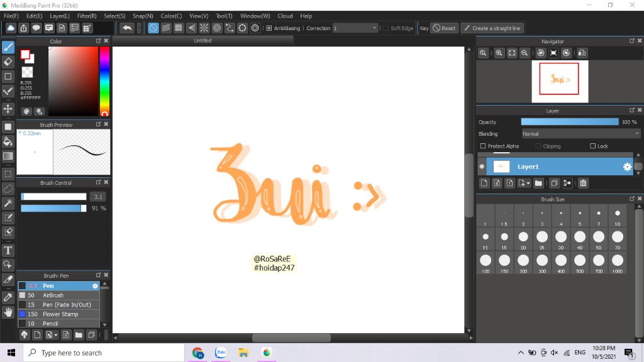Image resolution: width=644 pixels, height=362 pixels.
Task: Choose the Bucket fill tool
Action: (x=8, y=141)
